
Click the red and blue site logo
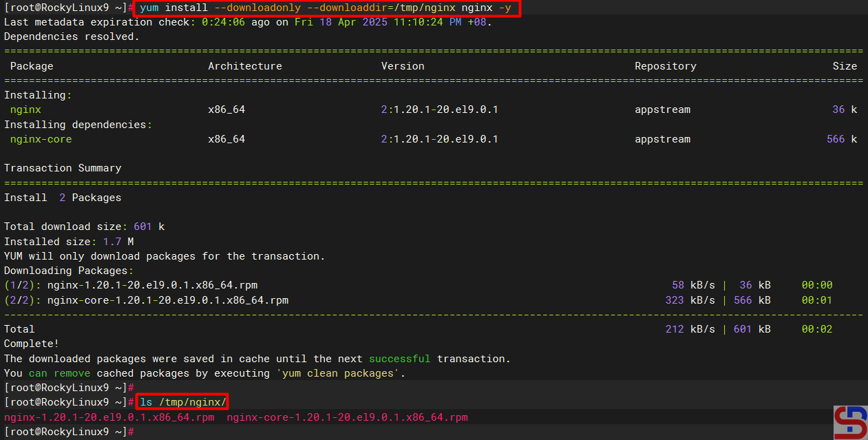click(850, 422)
